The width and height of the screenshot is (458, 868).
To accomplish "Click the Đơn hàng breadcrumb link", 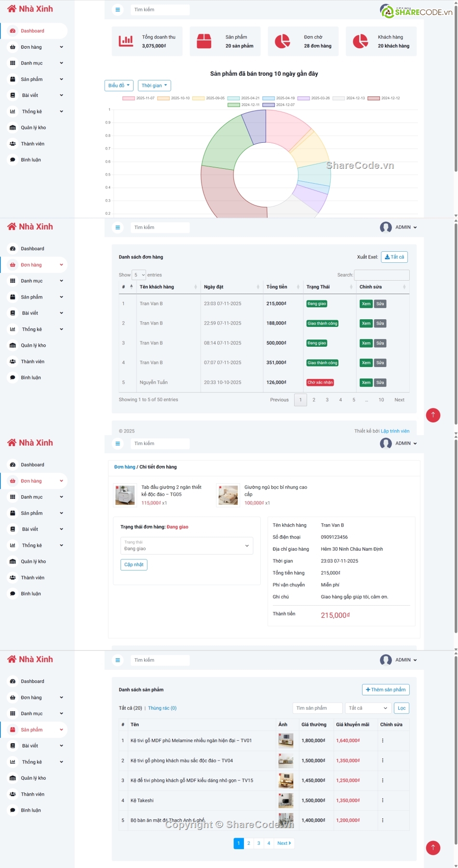I will (x=124, y=467).
